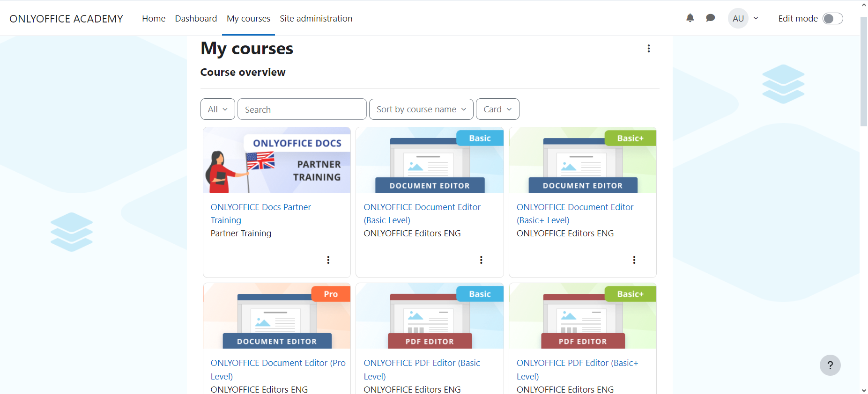Open the messaging drawer chat icon
This screenshot has width=868, height=394.
pos(711,18)
